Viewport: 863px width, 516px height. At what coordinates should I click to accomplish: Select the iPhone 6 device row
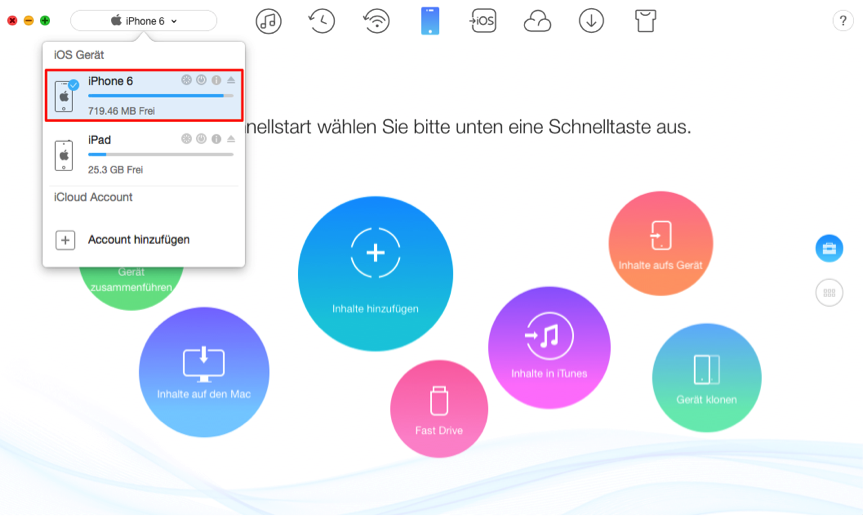[x=144, y=95]
